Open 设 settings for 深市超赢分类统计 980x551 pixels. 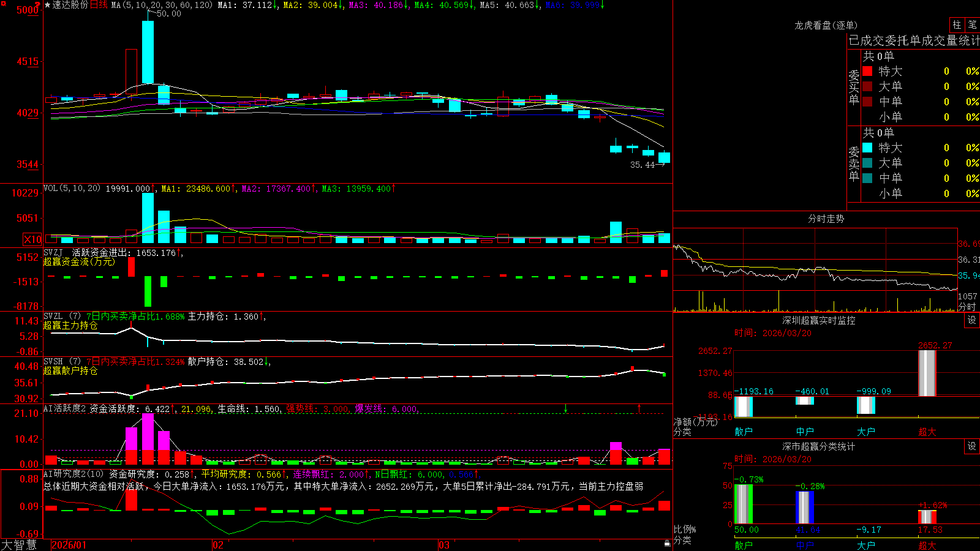(x=972, y=446)
